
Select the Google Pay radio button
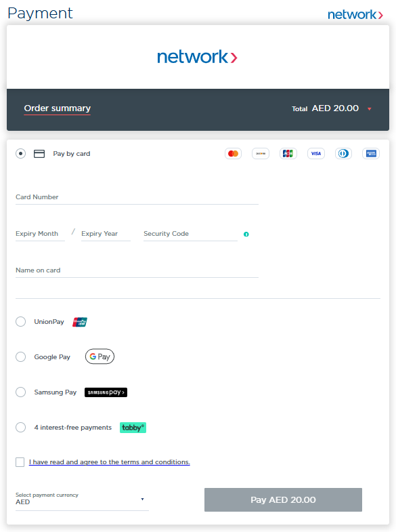[21, 357]
